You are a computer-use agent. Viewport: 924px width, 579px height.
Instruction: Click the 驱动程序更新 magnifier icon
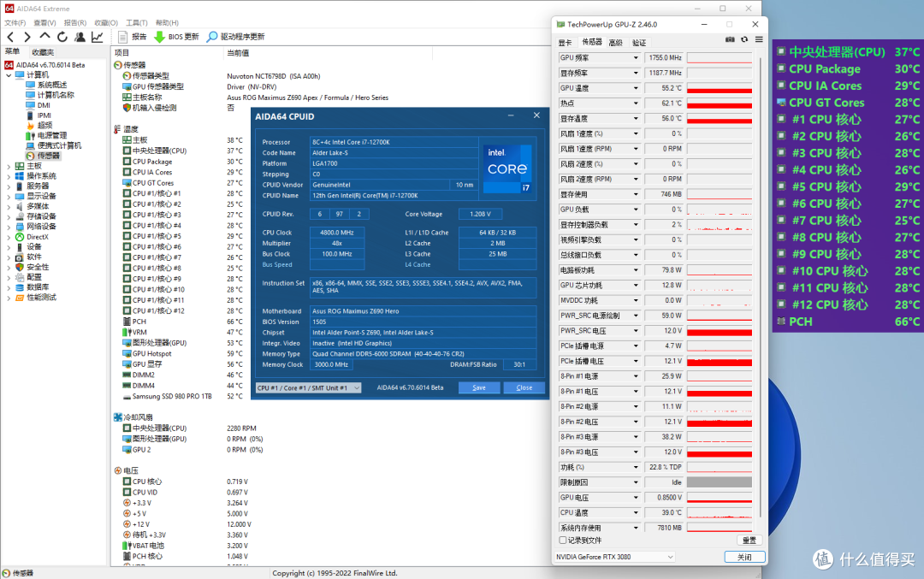(x=212, y=37)
